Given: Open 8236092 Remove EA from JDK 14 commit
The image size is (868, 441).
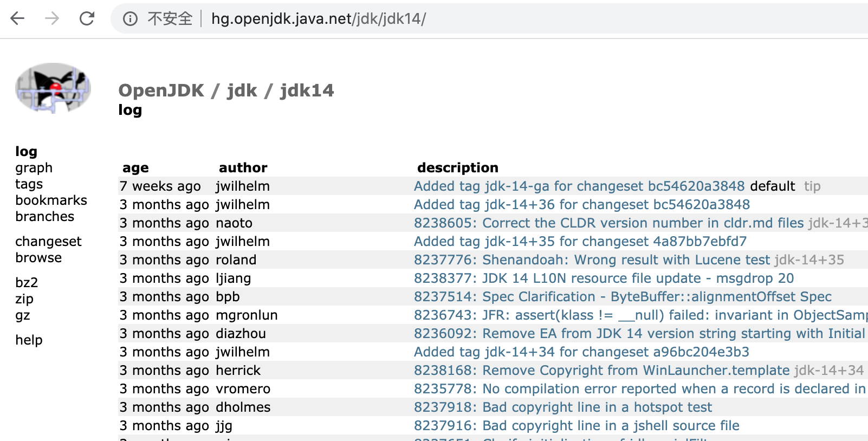Looking at the screenshot, I should click(x=640, y=334).
